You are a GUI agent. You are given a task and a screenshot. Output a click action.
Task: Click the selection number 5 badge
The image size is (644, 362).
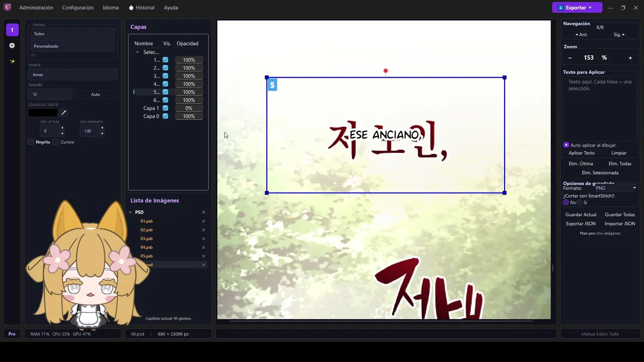[x=272, y=85]
